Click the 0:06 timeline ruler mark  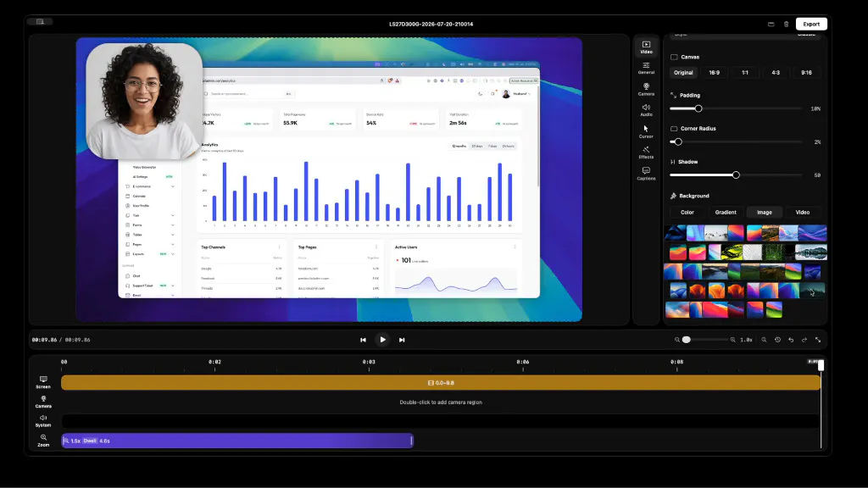[x=522, y=362]
